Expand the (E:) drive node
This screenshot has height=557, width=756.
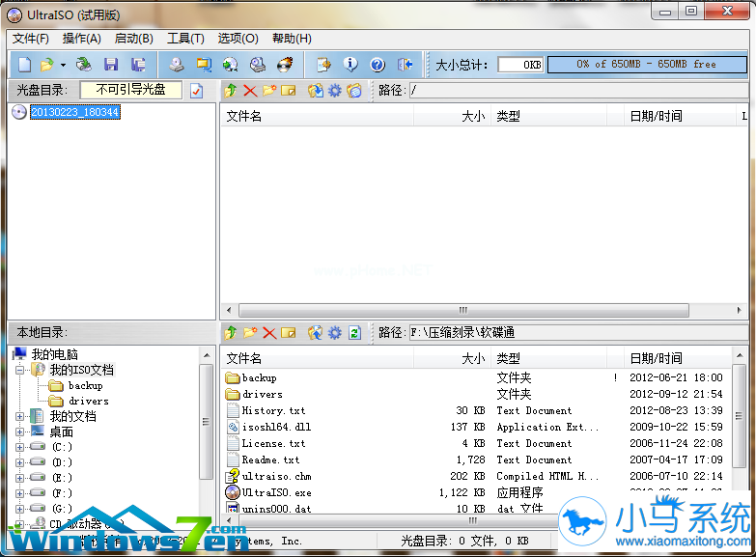[19, 478]
